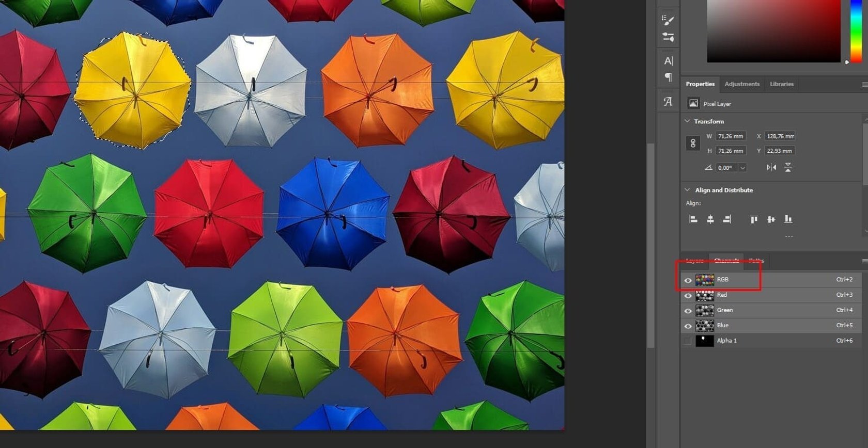The image size is (868, 448).
Task: Open the Brushes presets panel icon
Action: click(668, 37)
